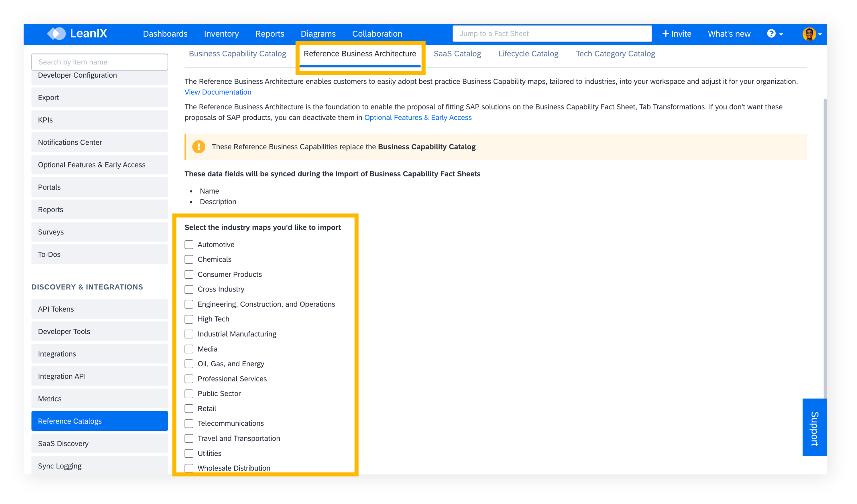Screen dimensions: 857x504
Task: Open the Support side tab
Action: (815, 427)
